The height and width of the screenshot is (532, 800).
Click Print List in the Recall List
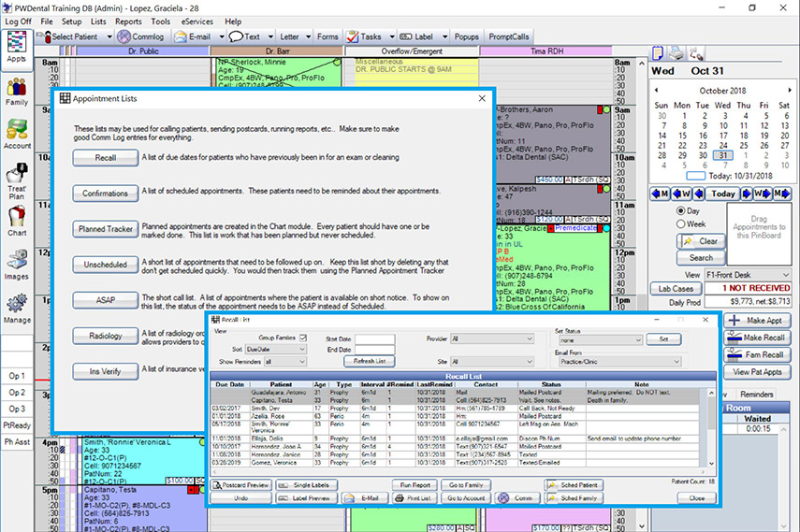click(413, 498)
